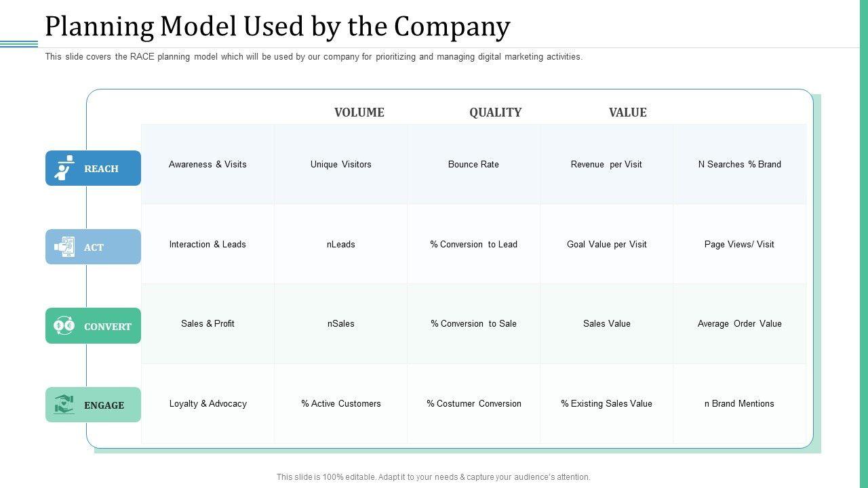The image size is (868, 488).
Task: Click the VALUE column header
Action: pos(627,113)
